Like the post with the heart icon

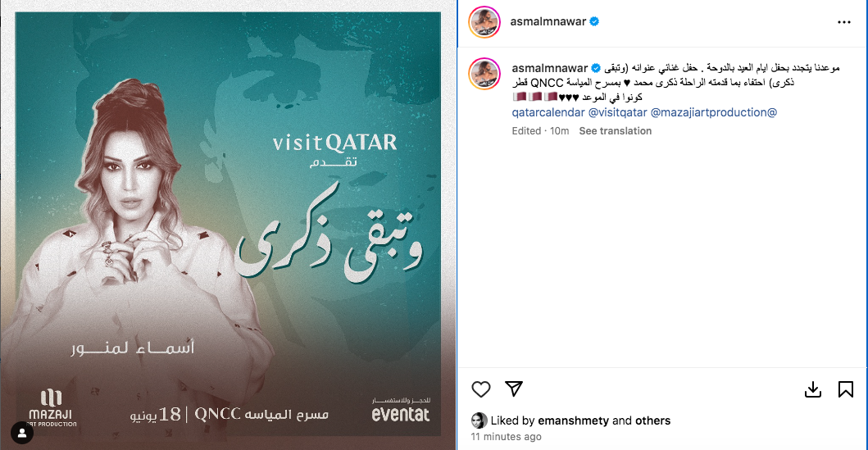point(480,389)
